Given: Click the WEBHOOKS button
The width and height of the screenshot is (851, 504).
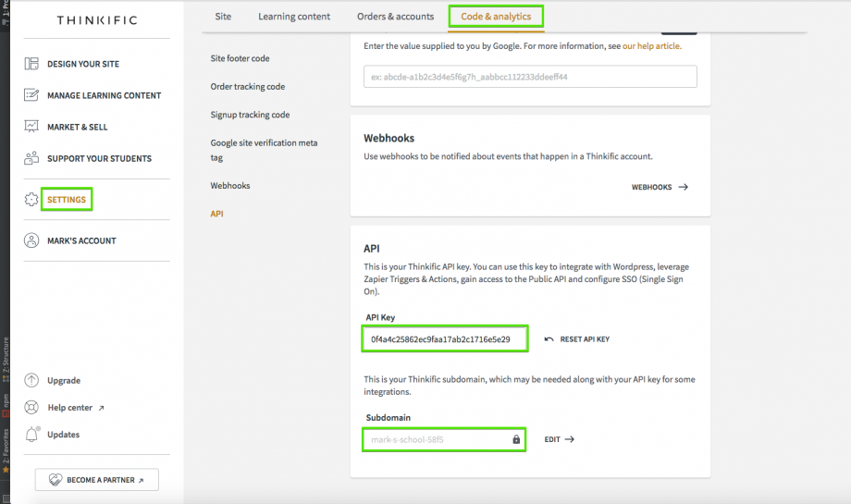Looking at the screenshot, I should pyautogui.click(x=660, y=187).
